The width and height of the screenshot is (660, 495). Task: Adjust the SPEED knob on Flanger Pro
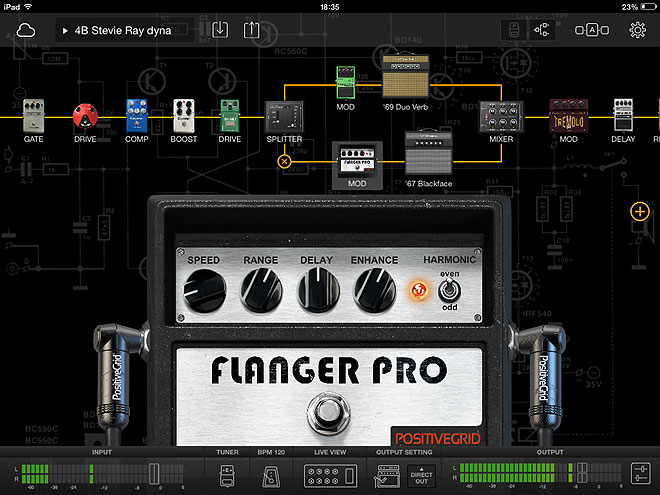click(x=205, y=291)
